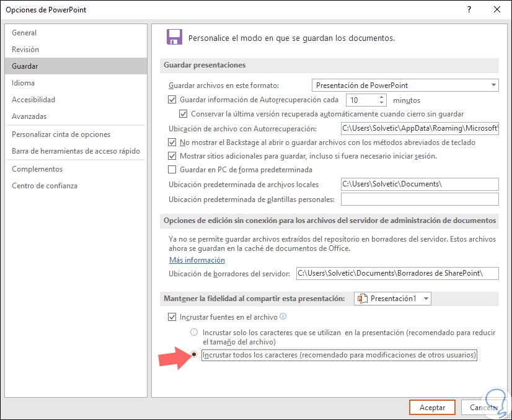The width and height of the screenshot is (512, 420).
Task: Click the plantillas personales location field
Action: [420, 199]
